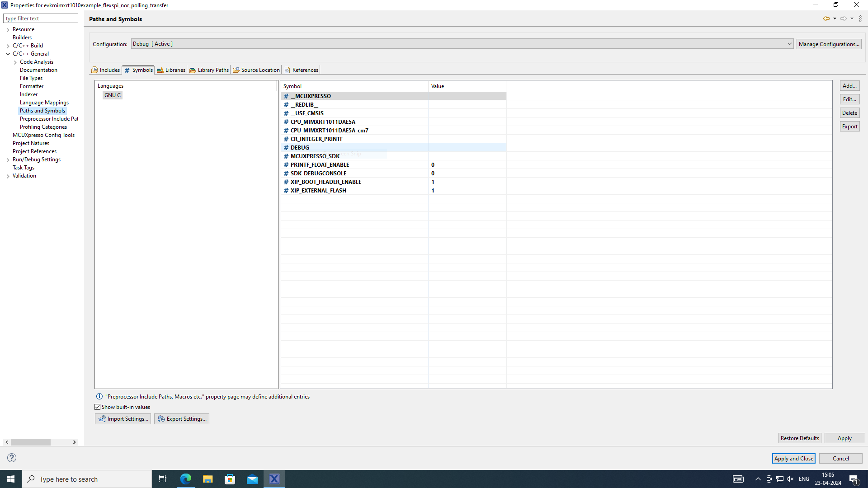The width and height of the screenshot is (868, 488).
Task: Open the View Menu kebab icon top right
Action: pyautogui.click(x=860, y=19)
